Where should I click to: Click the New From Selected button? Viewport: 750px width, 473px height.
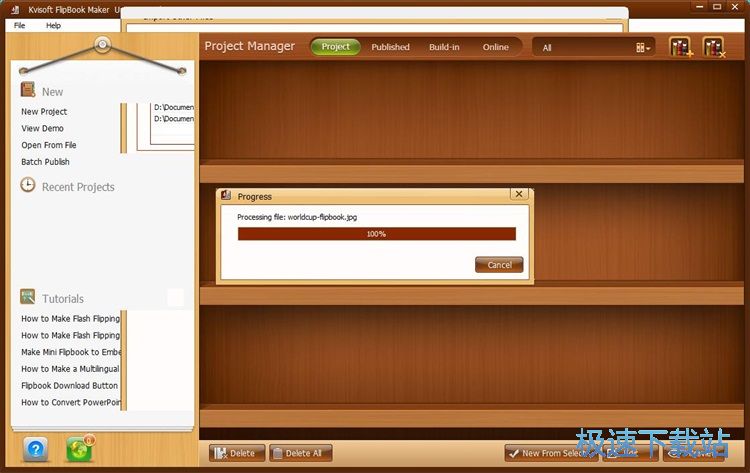[x=550, y=453]
